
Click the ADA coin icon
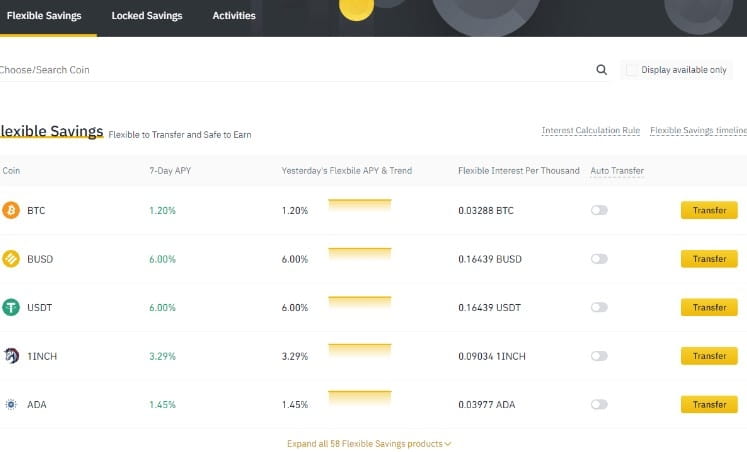pyautogui.click(x=11, y=404)
